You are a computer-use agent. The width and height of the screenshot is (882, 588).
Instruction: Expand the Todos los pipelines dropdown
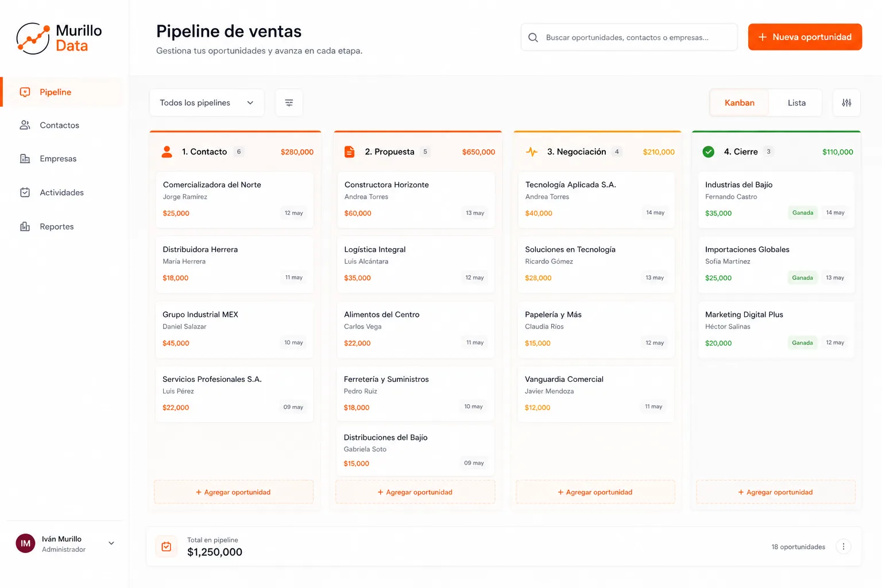207,103
